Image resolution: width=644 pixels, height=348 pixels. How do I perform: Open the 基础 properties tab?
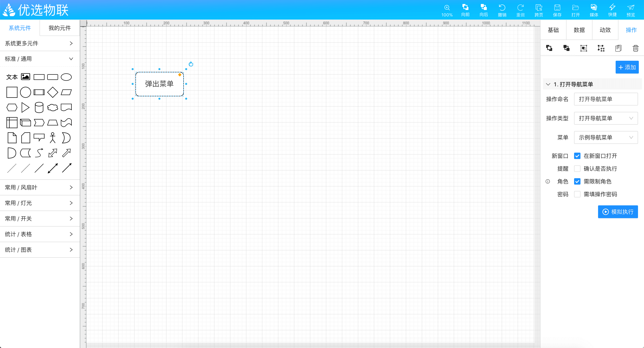pos(553,30)
